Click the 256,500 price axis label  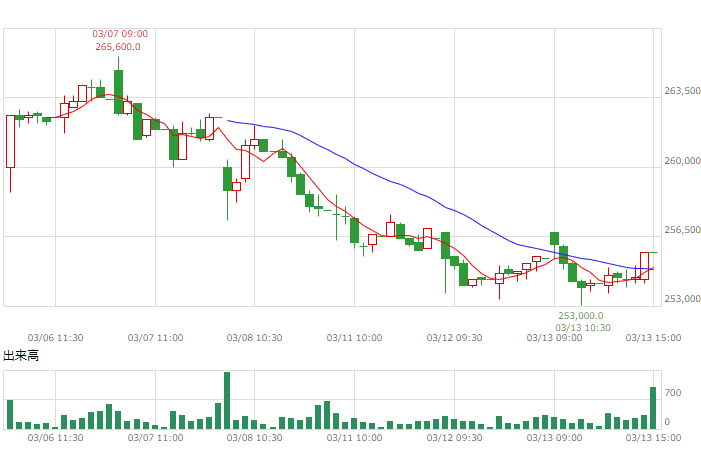pos(682,230)
